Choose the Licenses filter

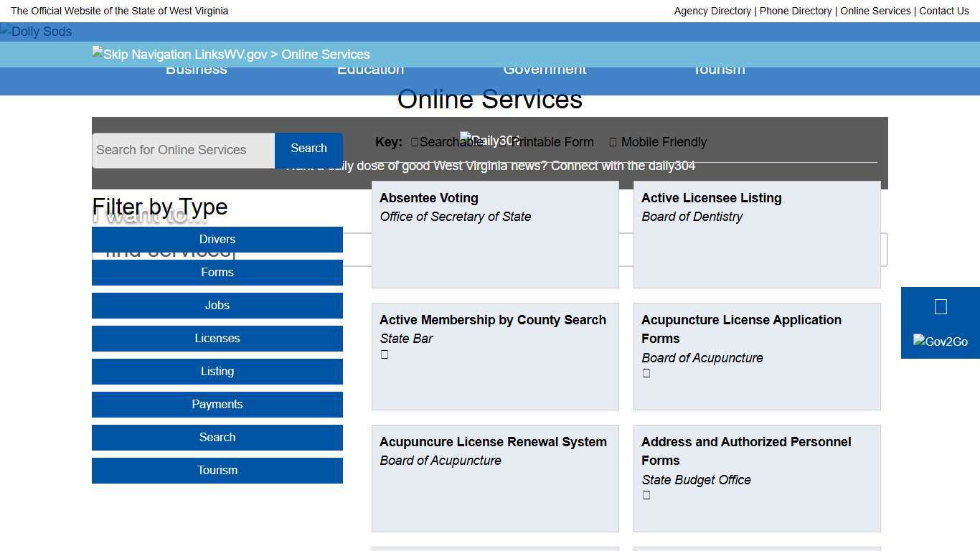217,339
